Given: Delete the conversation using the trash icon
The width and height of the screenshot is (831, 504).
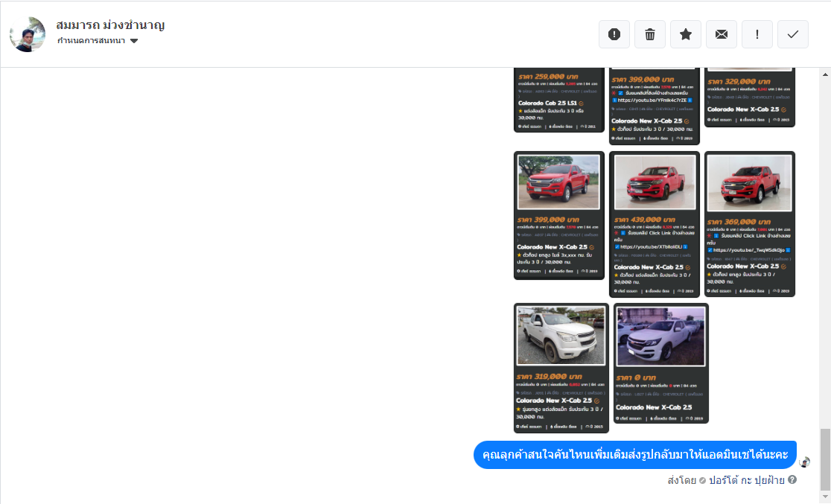Looking at the screenshot, I should point(650,34).
